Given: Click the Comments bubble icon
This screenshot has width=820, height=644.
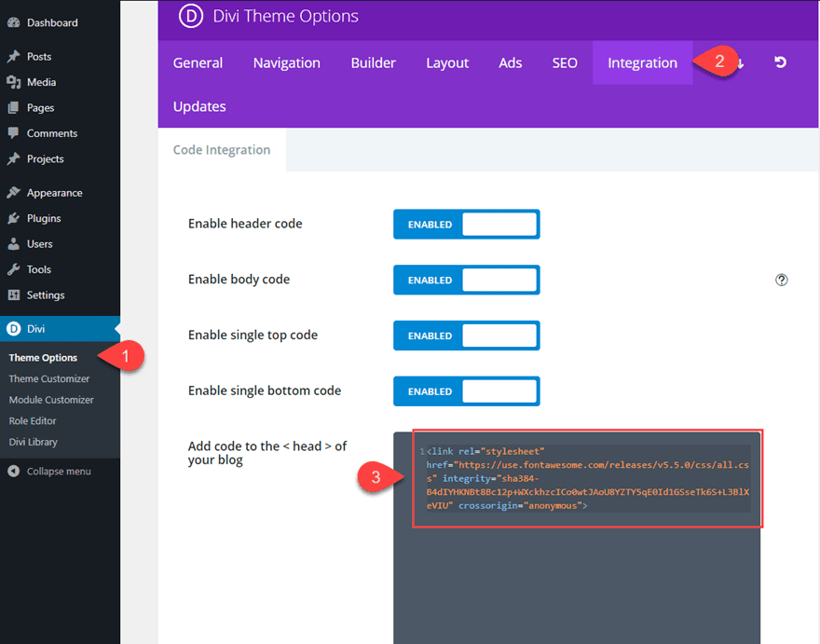Looking at the screenshot, I should tap(14, 133).
